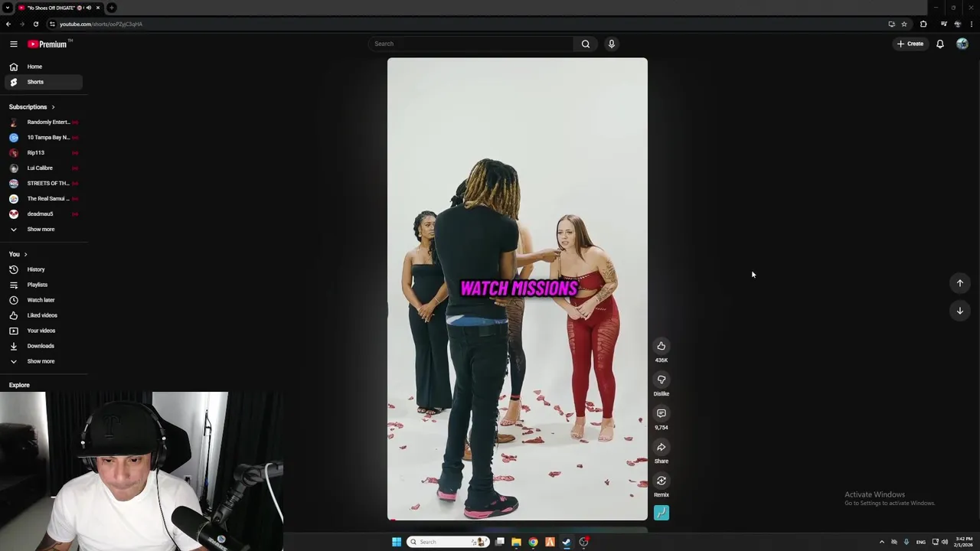
Task: Open Home in sidebar
Action: coord(44,67)
